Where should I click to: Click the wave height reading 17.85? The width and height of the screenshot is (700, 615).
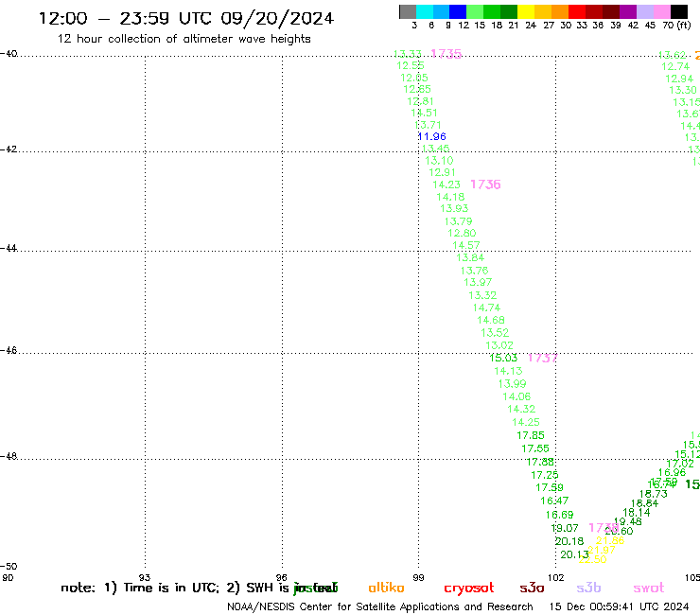tap(531, 435)
